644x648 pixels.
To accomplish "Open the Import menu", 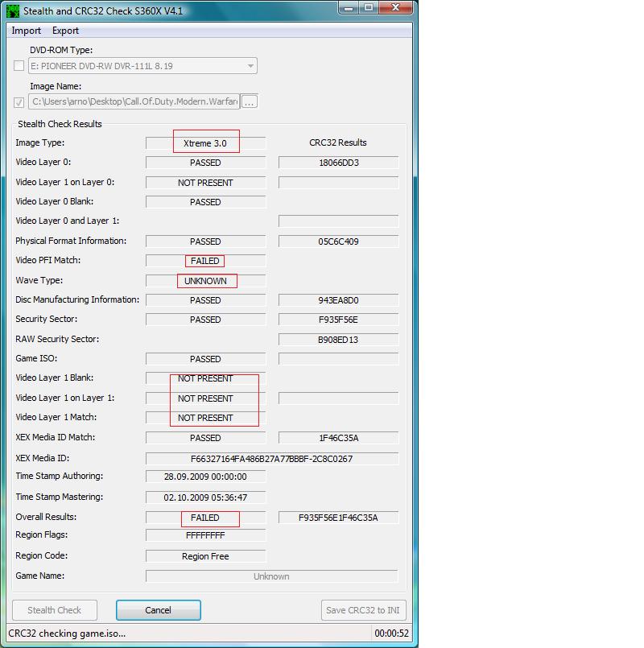I will [27, 31].
